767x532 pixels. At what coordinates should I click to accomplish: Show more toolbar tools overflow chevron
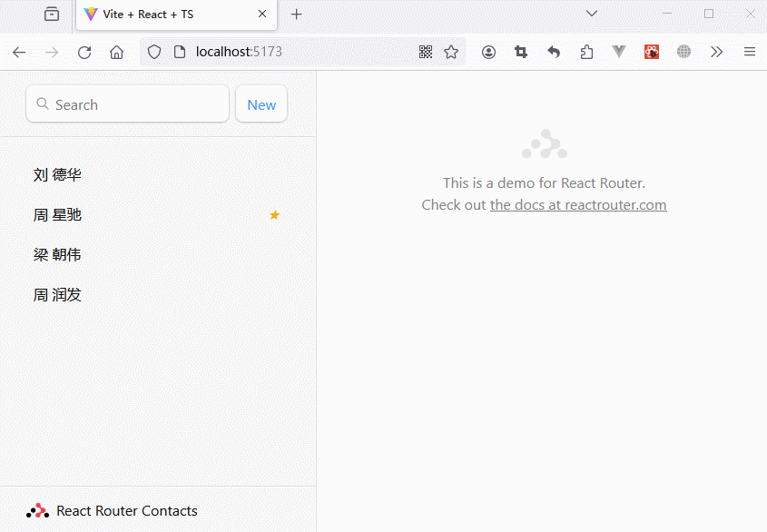click(717, 53)
